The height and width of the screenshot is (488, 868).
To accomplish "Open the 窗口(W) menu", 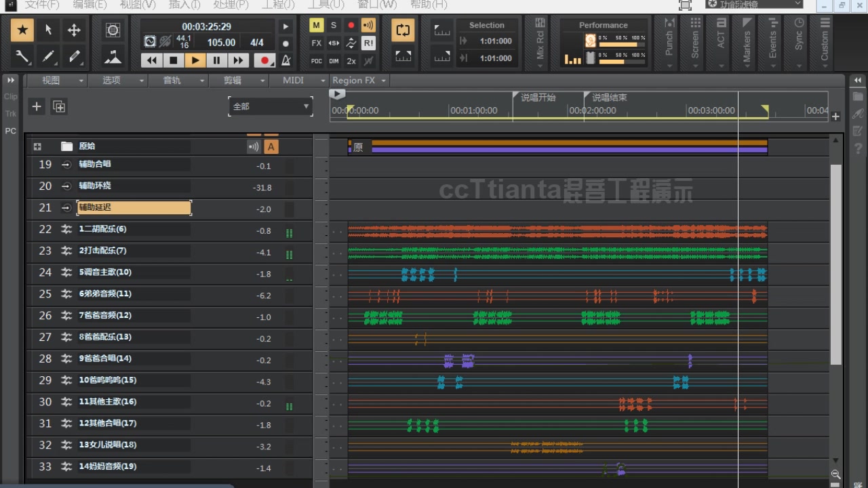I will (x=376, y=4).
